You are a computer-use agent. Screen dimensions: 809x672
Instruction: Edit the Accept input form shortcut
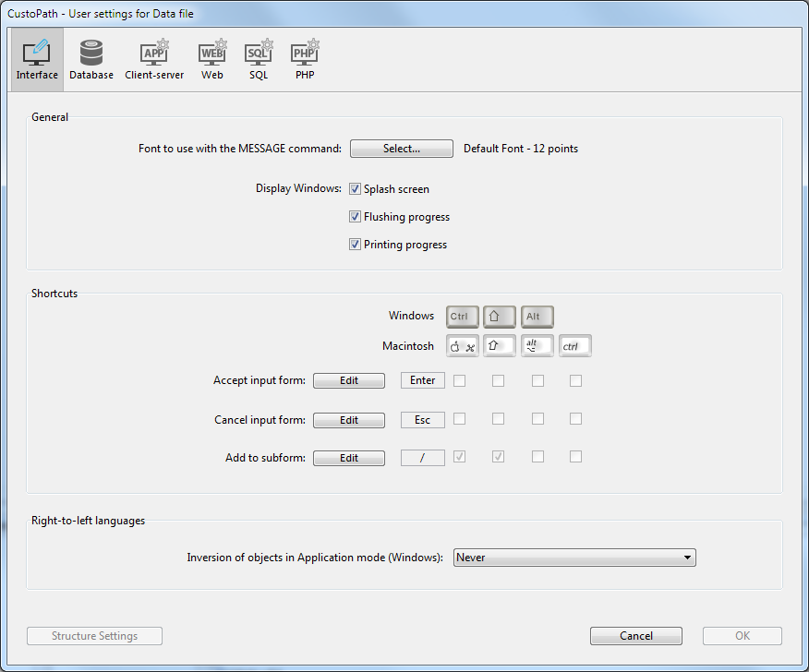(x=349, y=380)
